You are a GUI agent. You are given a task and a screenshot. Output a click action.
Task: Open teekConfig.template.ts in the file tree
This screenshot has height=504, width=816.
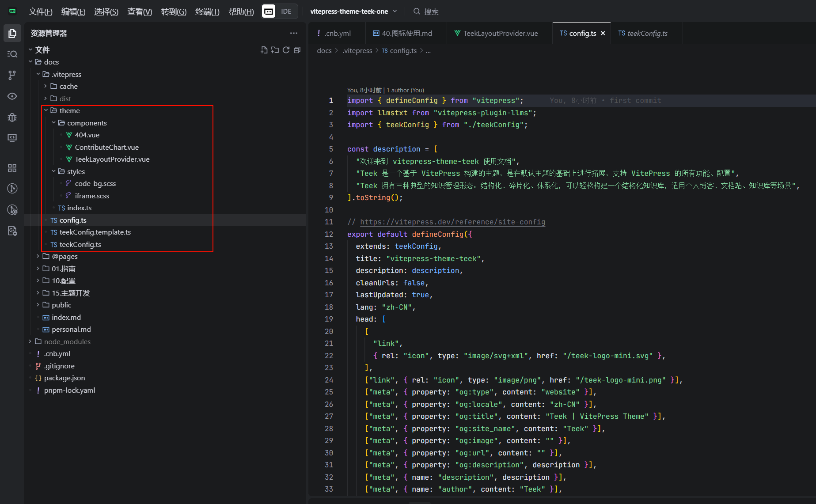[x=95, y=232]
